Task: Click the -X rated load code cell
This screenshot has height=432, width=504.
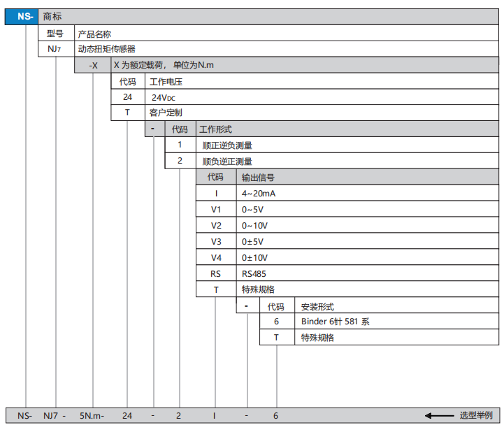Action: (x=93, y=65)
